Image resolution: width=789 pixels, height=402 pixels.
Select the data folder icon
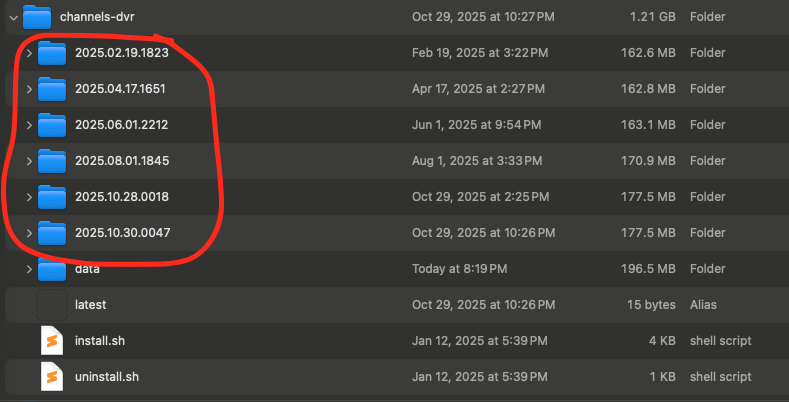tap(52, 269)
